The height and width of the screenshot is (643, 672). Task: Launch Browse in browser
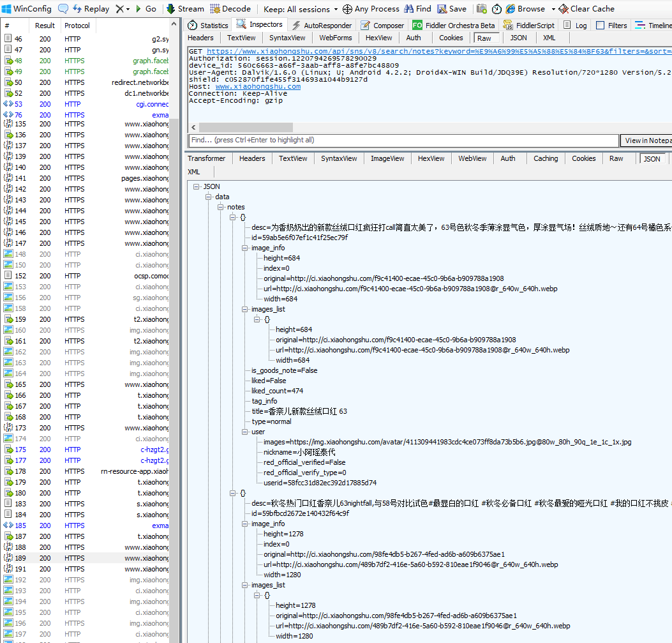pos(525,8)
